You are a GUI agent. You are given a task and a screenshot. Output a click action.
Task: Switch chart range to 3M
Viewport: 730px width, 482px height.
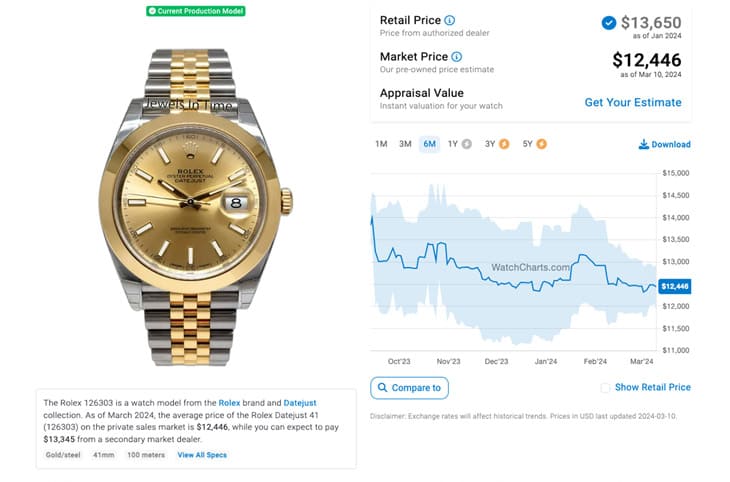point(405,144)
